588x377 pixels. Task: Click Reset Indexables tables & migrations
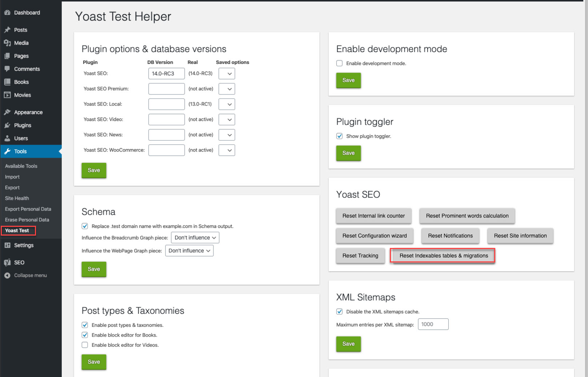[x=444, y=256]
